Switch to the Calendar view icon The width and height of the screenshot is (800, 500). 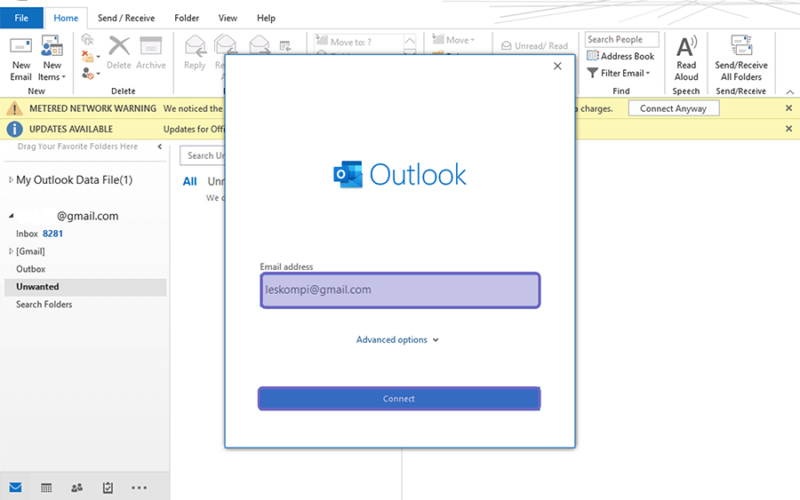pos(46,488)
